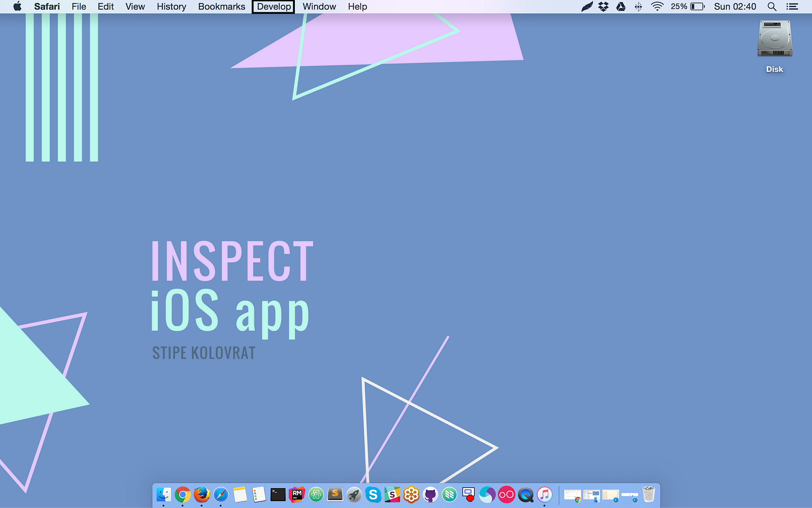This screenshot has width=812, height=508.
Task: Open Finder from the Dock
Action: click(x=163, y=494)
